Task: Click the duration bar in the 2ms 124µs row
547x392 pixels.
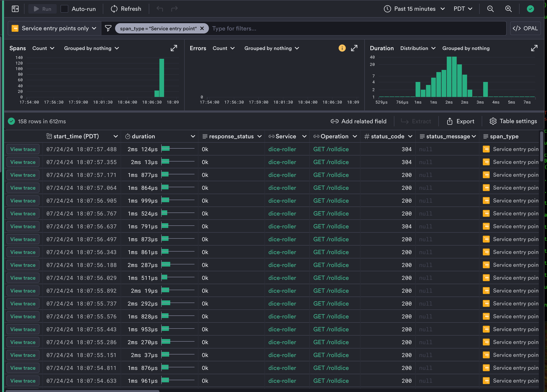Action: click(165, 149)
